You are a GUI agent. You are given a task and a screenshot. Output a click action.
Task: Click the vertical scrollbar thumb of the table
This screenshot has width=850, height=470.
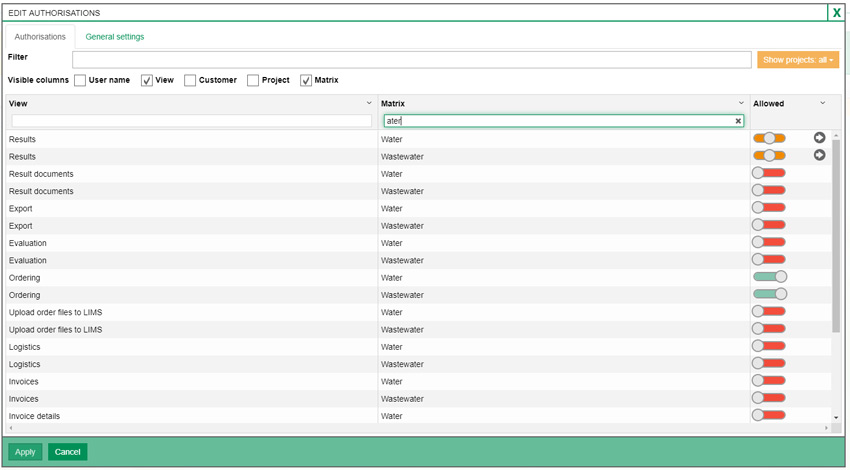point(836,236)
